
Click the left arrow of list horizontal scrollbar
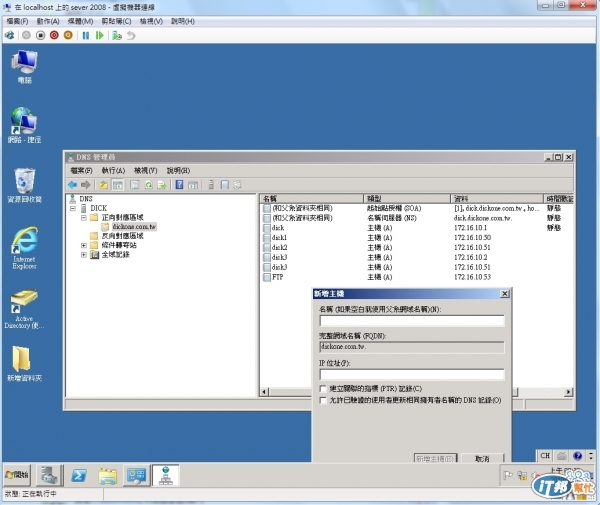point(264,392)
